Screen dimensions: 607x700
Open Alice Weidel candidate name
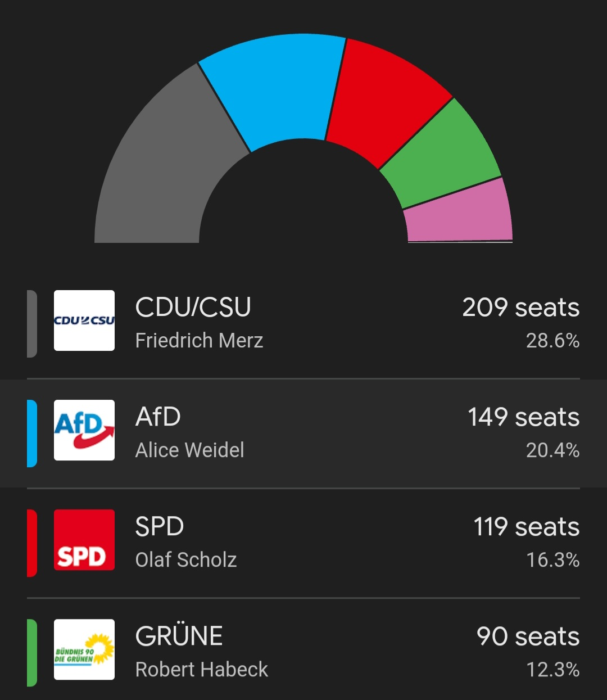click(x=189, y=450)
